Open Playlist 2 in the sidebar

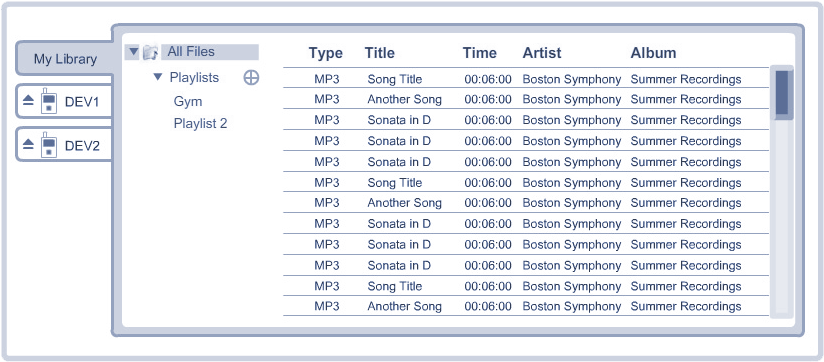click(200, 123)
